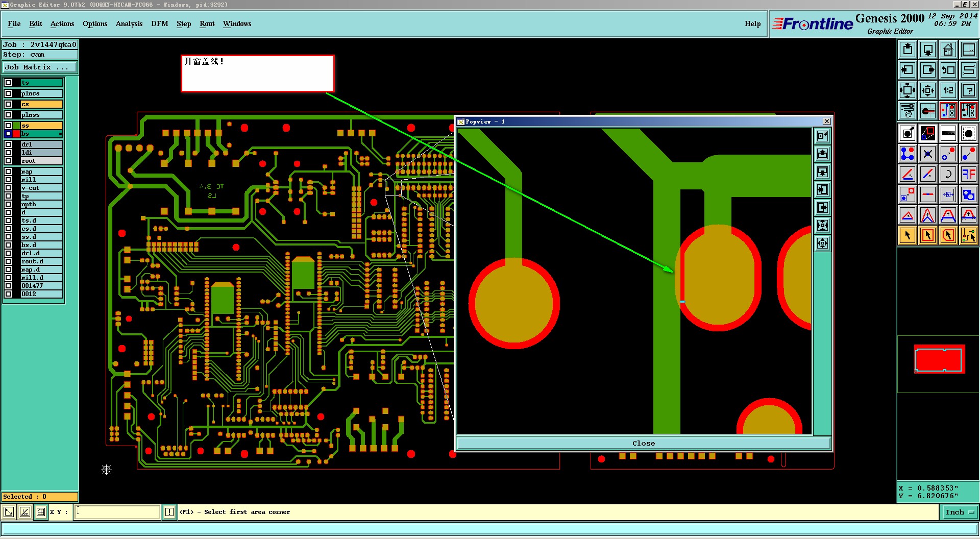Screen dimensions: 980x539
Task: Click the exclamation mark button beside coordinate field
Action: (x=169, y=512)
